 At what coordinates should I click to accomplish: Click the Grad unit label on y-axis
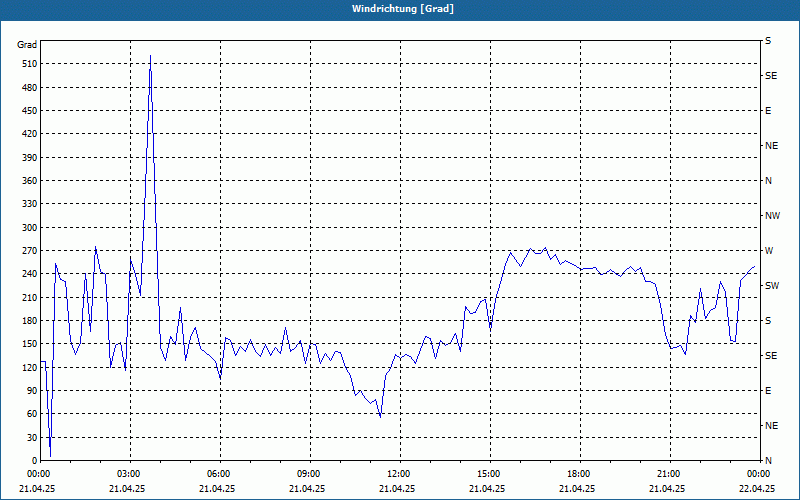coord(27,45)
